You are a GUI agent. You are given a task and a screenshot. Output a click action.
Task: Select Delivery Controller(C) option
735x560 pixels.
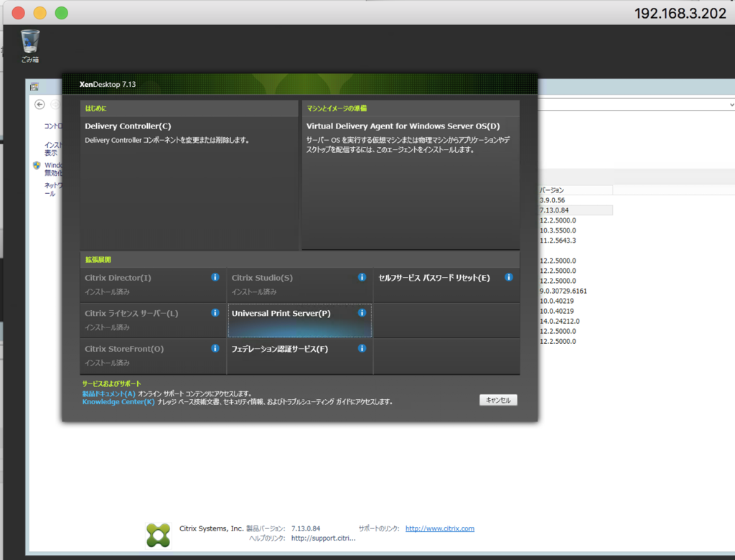[x=189, y=174]
